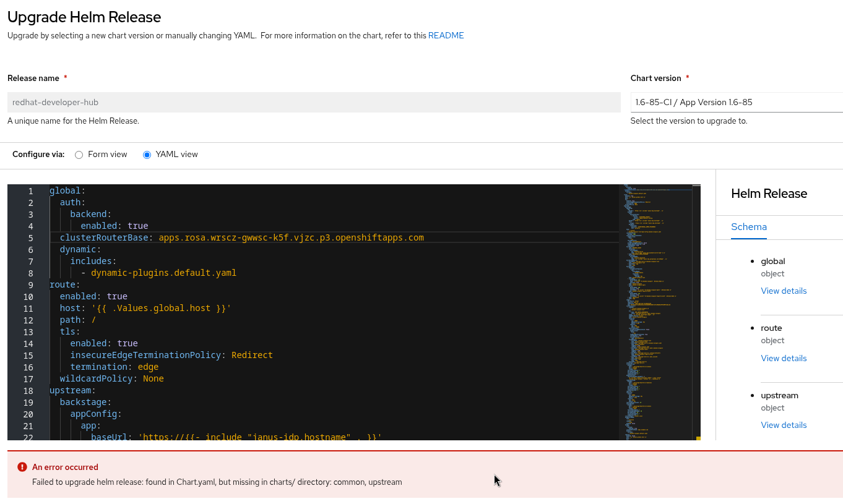The width and height of the screenshot is (843, 504).
Task: Select the Form view radio button
Action: (x=79, y=155)
